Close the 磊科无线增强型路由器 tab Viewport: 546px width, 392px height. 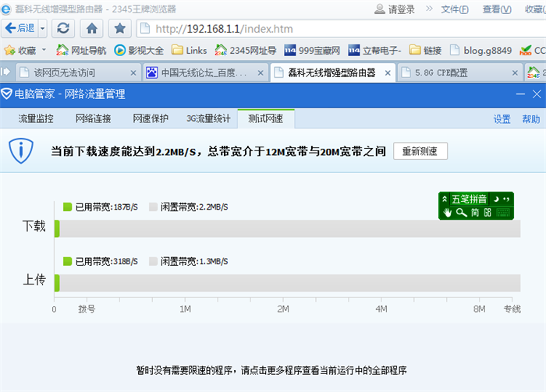tap(388, 73)
